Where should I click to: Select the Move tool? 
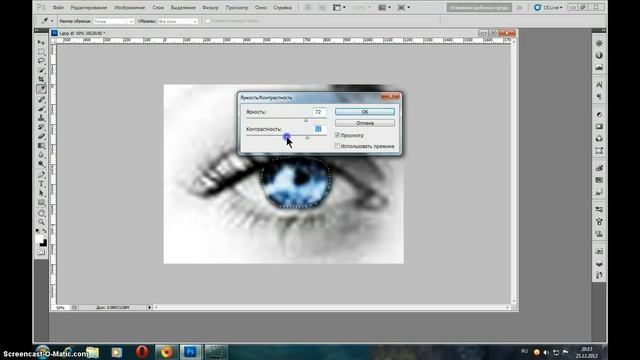point(41,42)
